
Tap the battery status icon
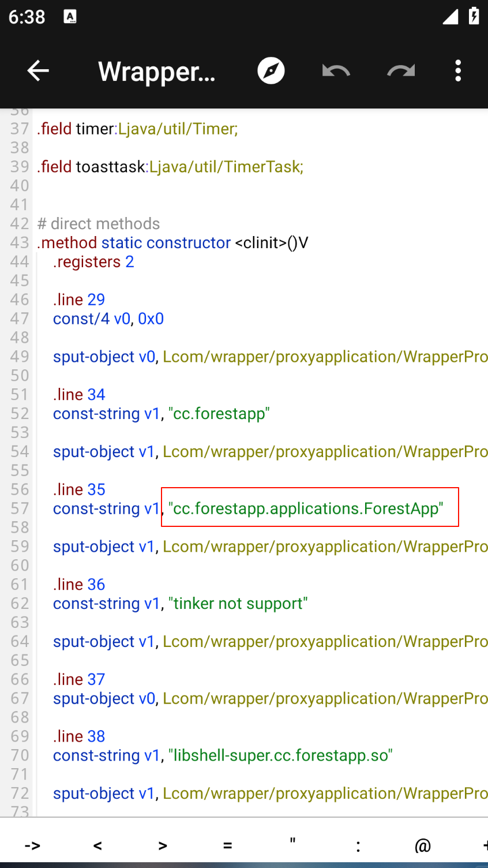pos(474,16)
